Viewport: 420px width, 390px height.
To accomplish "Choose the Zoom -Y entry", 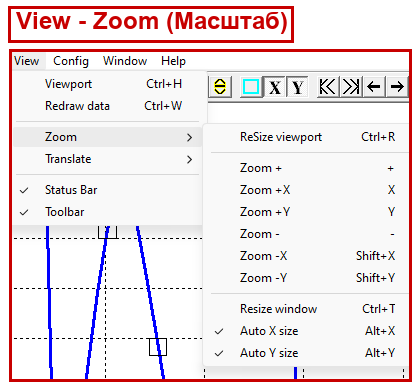I will (306, 278).
